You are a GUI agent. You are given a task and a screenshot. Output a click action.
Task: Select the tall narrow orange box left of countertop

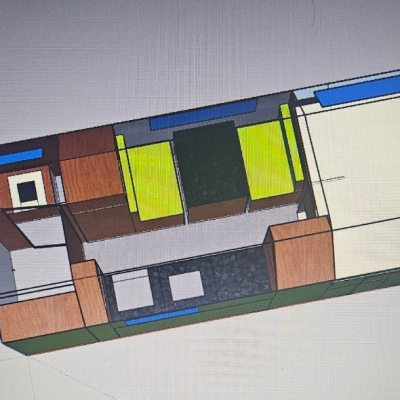tap(89, 293)
